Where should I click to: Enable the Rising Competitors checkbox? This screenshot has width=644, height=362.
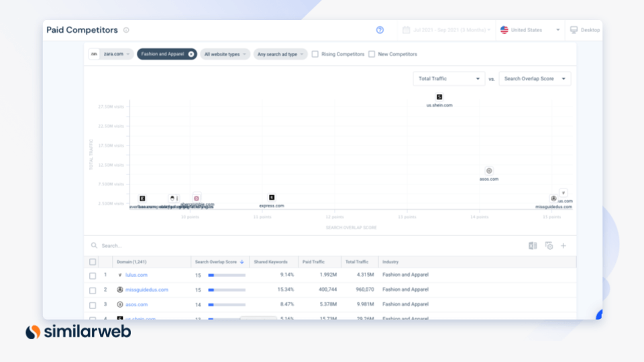(315, 54)
